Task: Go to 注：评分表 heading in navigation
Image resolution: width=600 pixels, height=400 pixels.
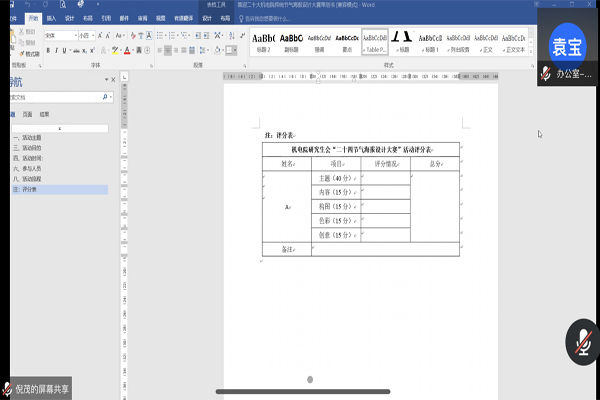Action: (24, 188)
